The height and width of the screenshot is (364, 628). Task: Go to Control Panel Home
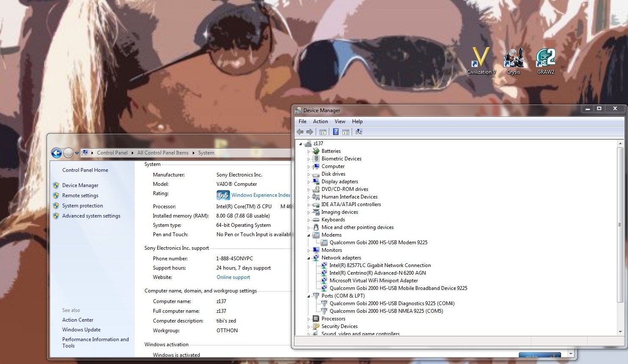tap(85, 170)
